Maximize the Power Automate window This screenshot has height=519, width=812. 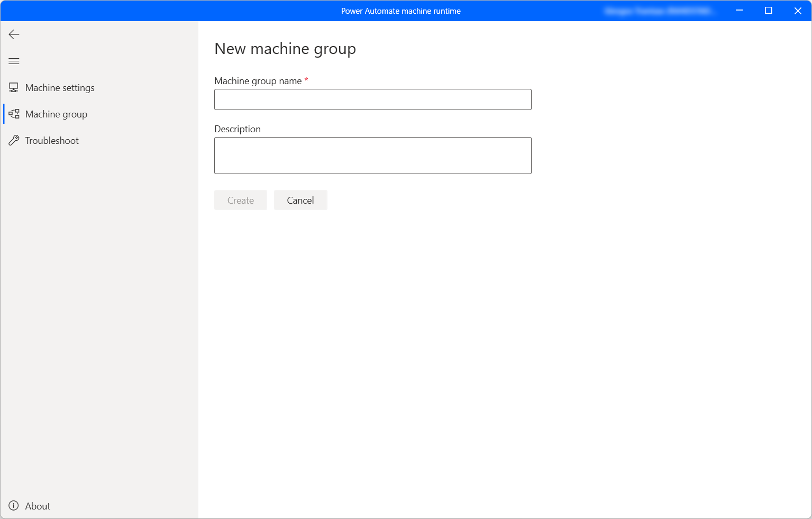(769, 11)
